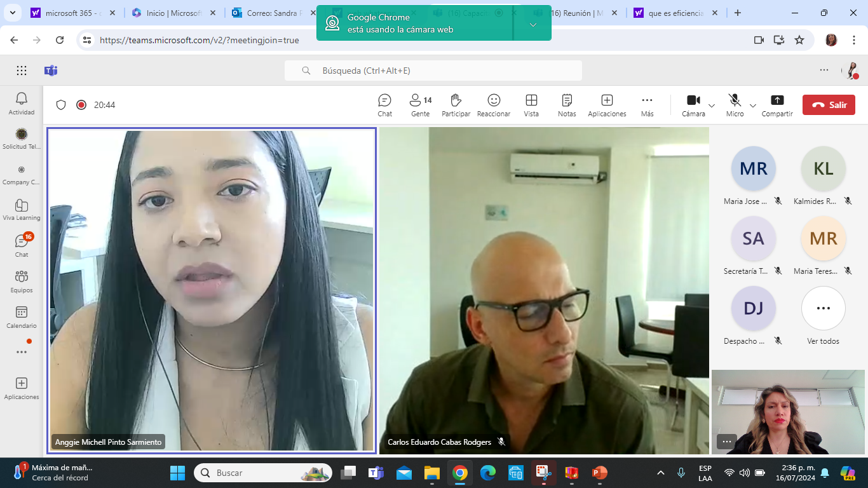Click the meeting shield security icon

[61, 105]
